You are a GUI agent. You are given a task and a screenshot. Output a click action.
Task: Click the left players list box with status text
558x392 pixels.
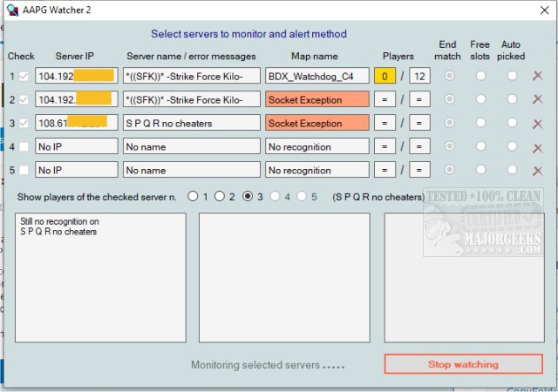(x=100, y=278)
